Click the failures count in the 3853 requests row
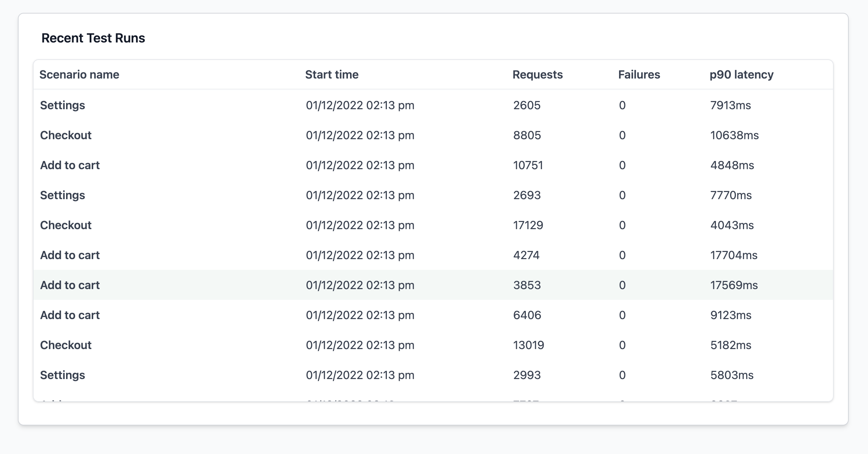 click(622, 285)
